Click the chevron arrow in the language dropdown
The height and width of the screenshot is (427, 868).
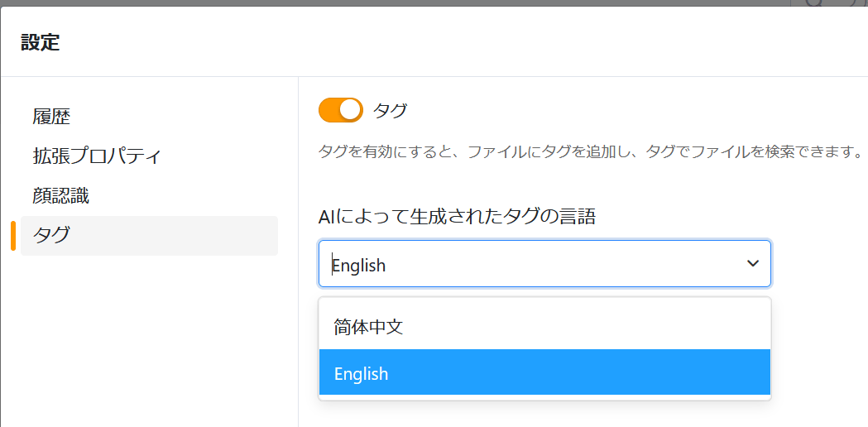pyautogui.click(x=753, y=264)
